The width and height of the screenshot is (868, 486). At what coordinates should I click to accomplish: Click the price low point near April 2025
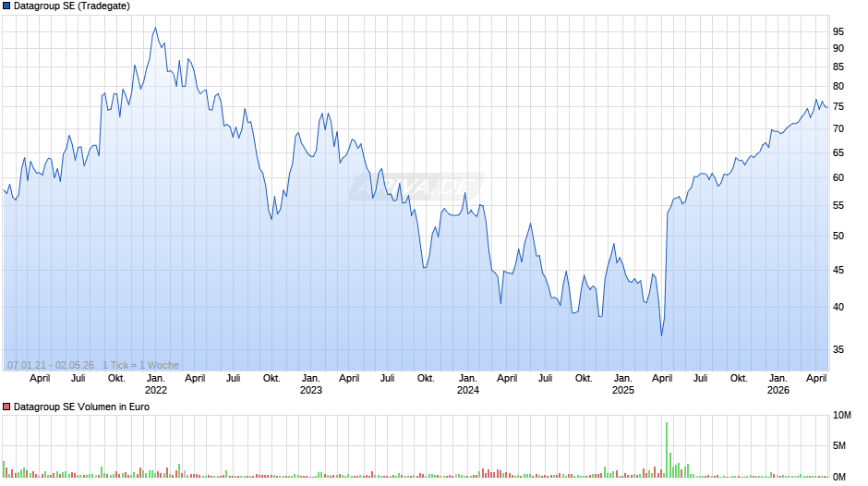661,335
